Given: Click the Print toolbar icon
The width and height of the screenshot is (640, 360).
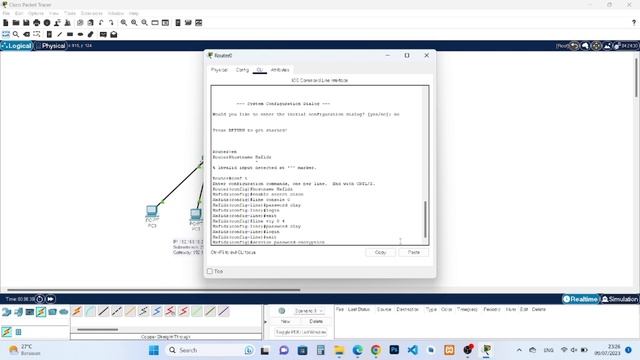Looking at the screenshot, I should click(37, 23).
